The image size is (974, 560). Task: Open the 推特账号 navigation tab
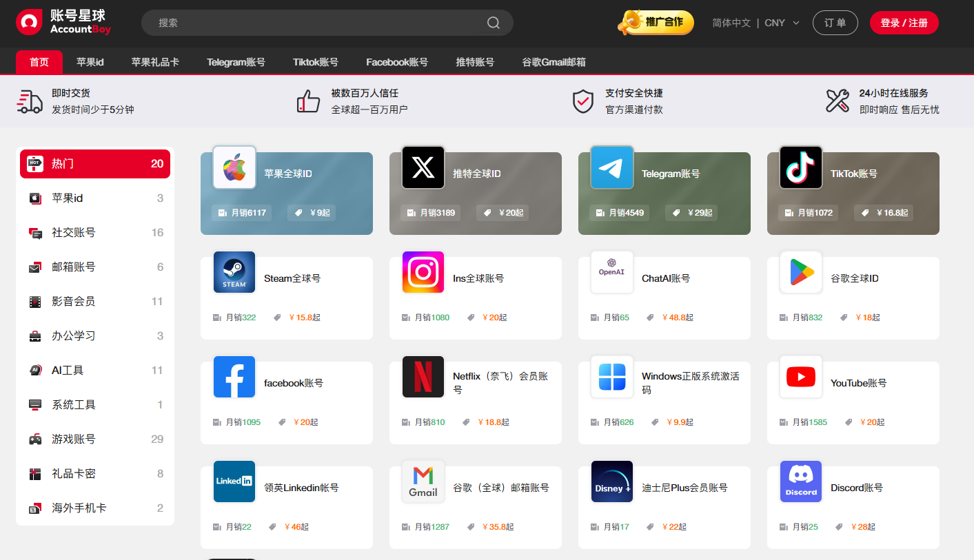[475, 62]
